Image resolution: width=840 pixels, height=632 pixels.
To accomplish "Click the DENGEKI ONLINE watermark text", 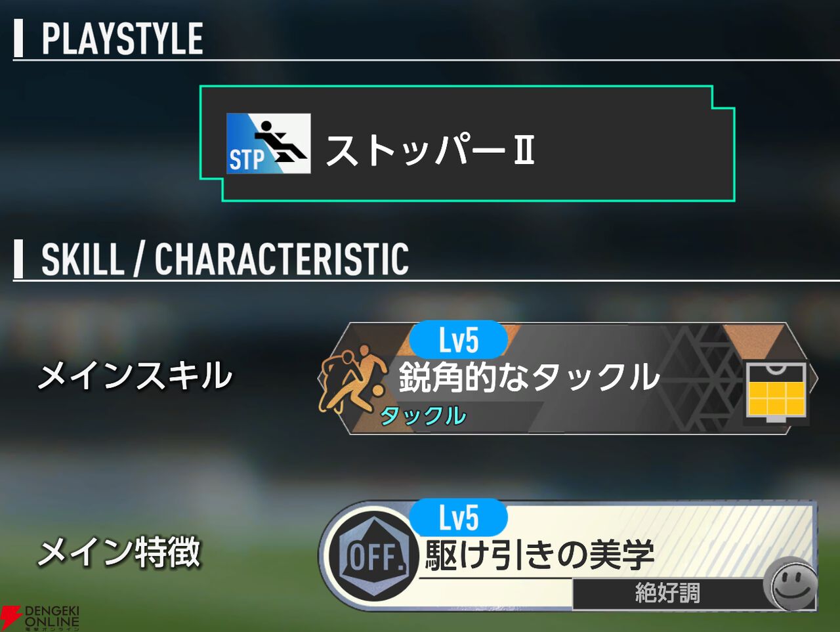I will (x=52, y=616).
